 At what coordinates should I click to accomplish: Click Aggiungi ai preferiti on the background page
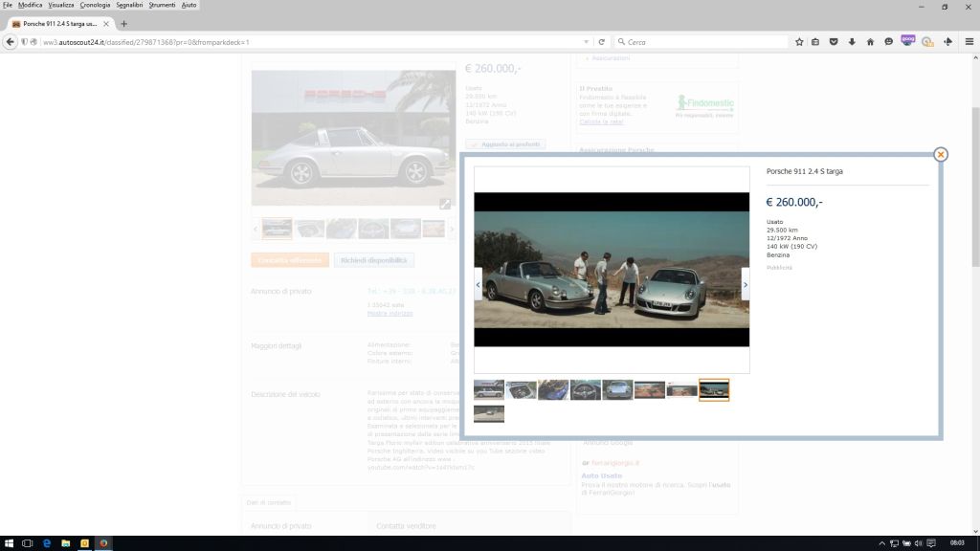point(505,144)
